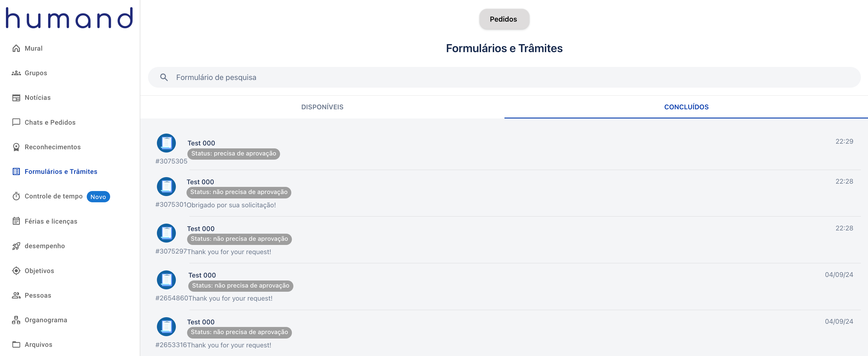This screenshot has width=868, height=356.
Task: Click 'Thank you for your request!' under #3075297
Action: tap(229, 252)
